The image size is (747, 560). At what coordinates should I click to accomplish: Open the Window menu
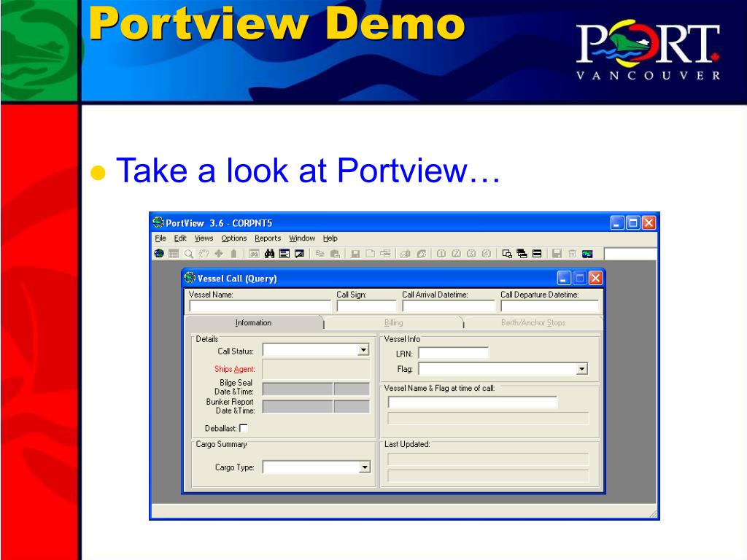tap(302, 238)
